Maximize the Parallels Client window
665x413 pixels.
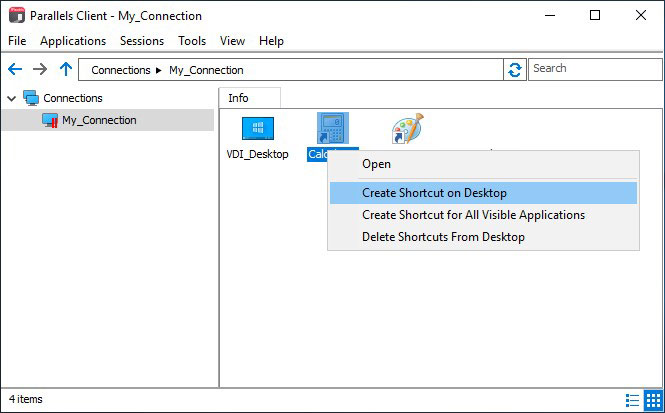tap(595, 16)
